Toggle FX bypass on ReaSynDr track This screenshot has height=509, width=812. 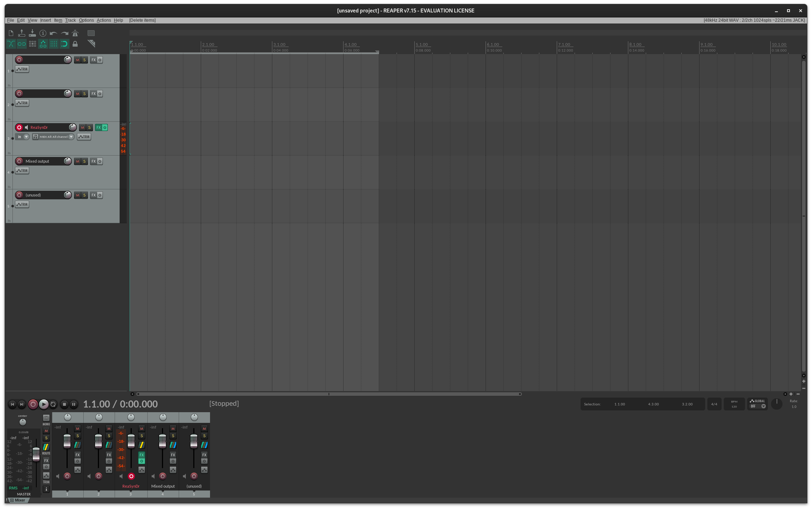click(105, 127)
